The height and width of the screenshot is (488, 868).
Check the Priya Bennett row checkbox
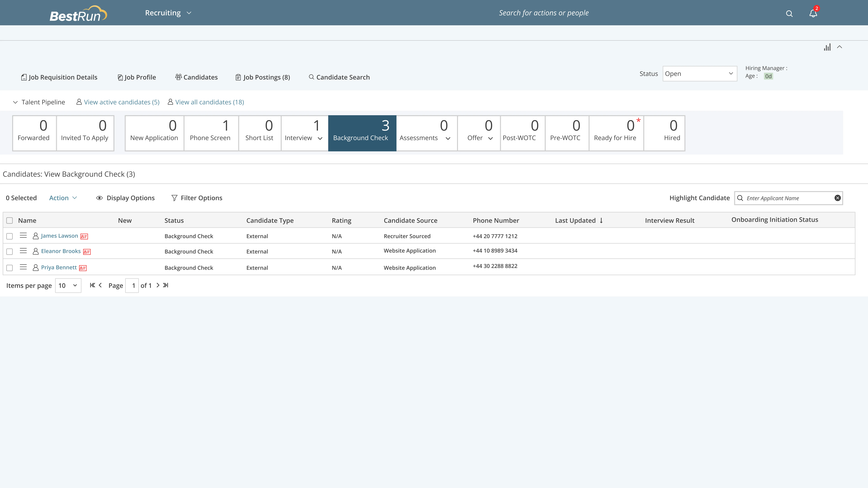pos(9,268)
